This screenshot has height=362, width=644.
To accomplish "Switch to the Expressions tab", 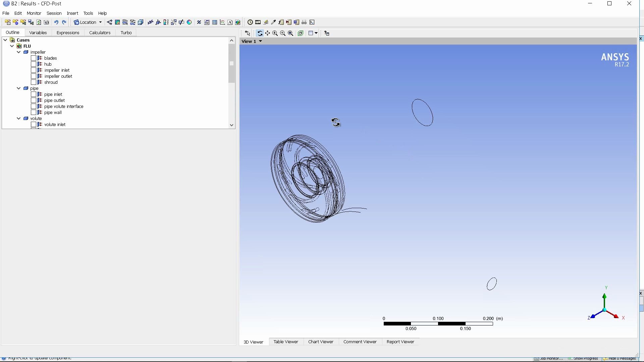I will (x=68, y=33).
